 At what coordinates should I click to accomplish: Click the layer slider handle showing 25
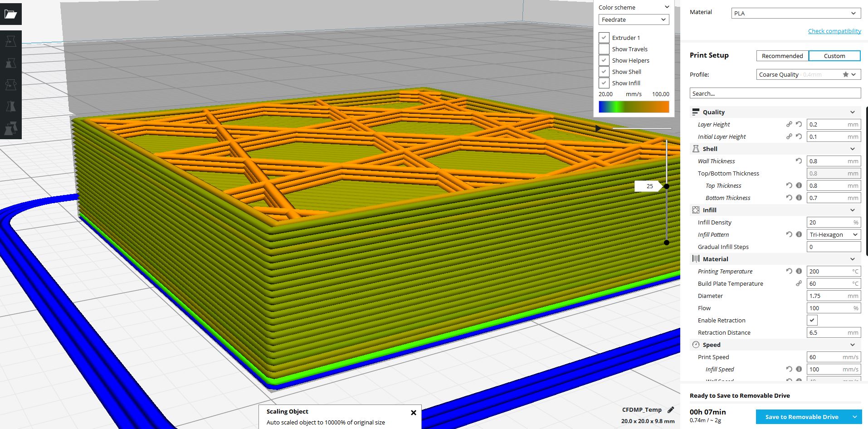(x=666, y=186)
